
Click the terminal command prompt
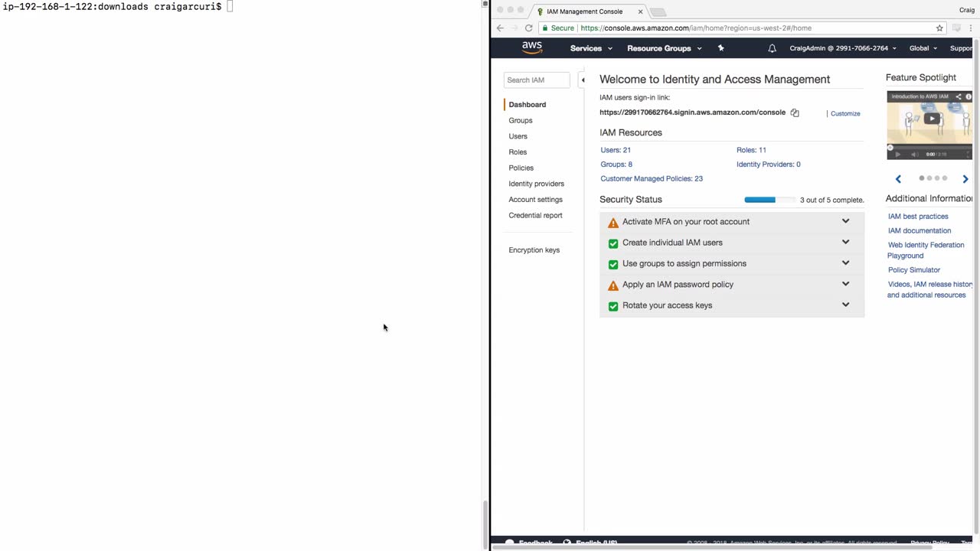pos(116,7)
